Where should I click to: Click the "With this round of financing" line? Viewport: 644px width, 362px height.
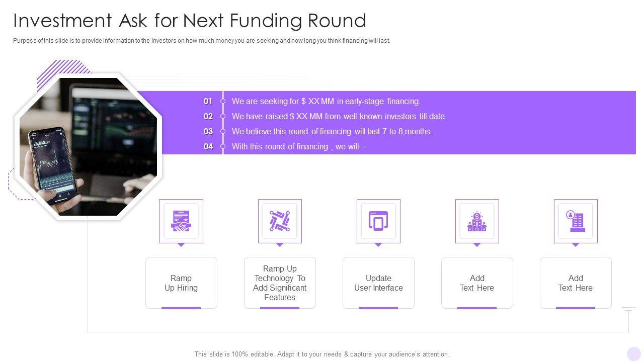298,147
